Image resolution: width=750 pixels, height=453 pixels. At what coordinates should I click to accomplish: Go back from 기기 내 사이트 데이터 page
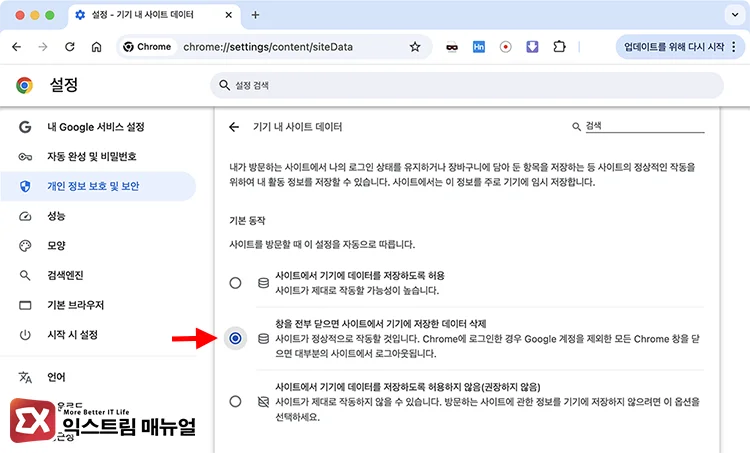click(x=234, y=127)
